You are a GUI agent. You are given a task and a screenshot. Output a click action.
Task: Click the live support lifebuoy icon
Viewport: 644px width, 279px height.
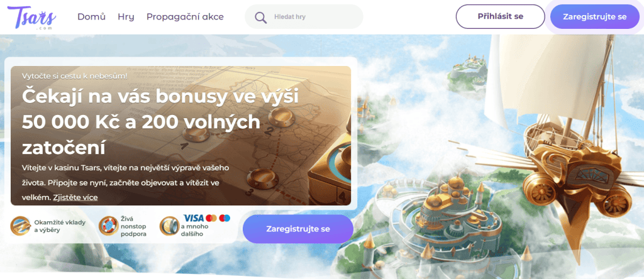(x=108, y=226)
